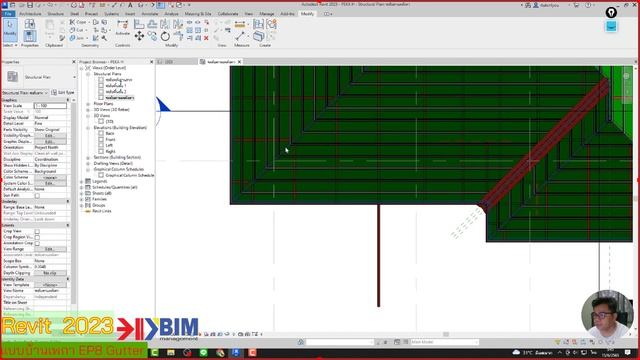The image size is (640, 360).
Task: Click the Edit Type button
Action: (x=63, y=93)
